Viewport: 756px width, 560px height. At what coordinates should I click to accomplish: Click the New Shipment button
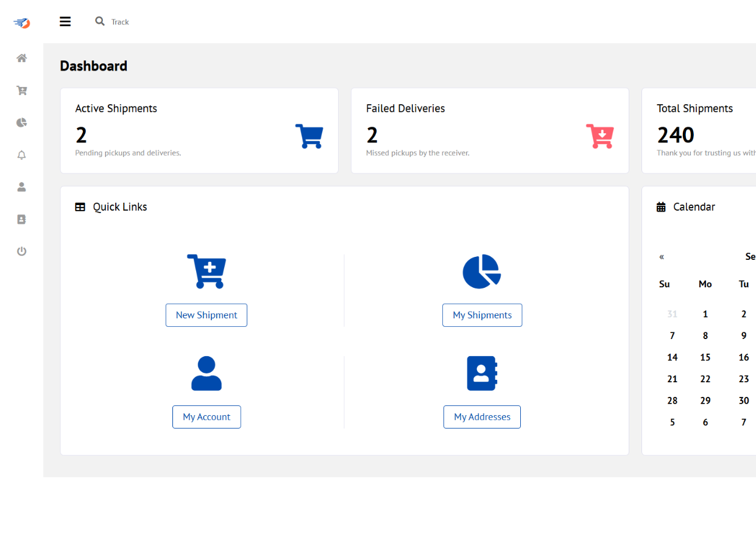[207, 315]
